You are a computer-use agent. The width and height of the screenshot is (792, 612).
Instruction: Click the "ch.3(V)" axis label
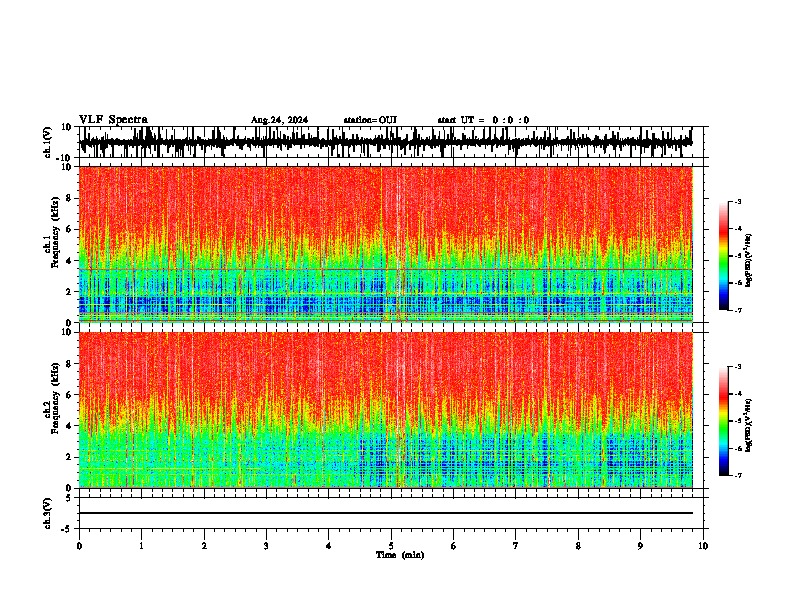tap(48, 513)
